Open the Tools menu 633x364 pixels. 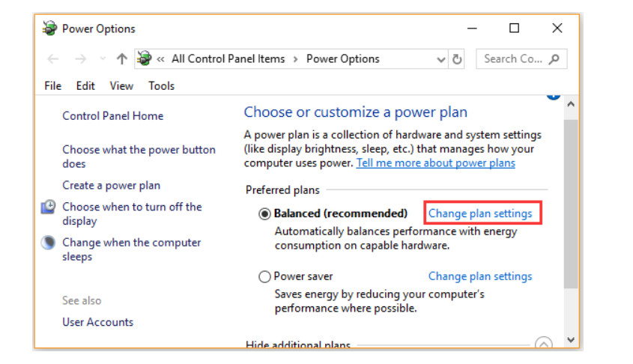(x=161, y=85)
